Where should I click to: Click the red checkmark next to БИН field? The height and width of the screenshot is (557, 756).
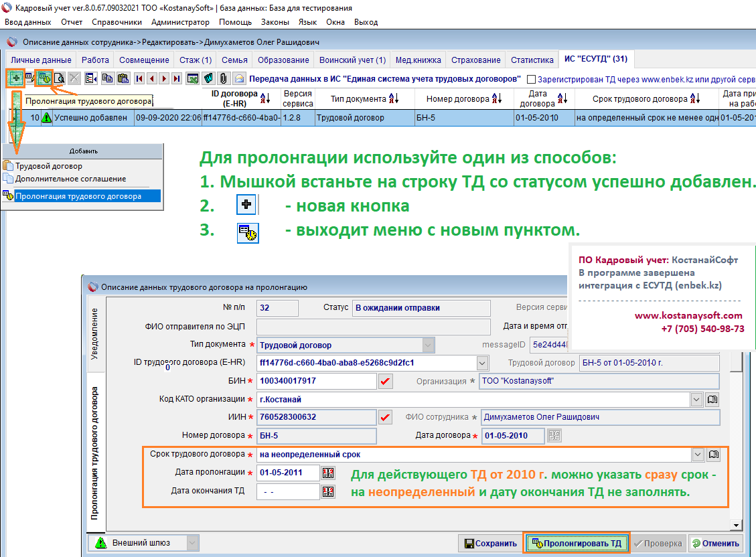coord(385,381)
